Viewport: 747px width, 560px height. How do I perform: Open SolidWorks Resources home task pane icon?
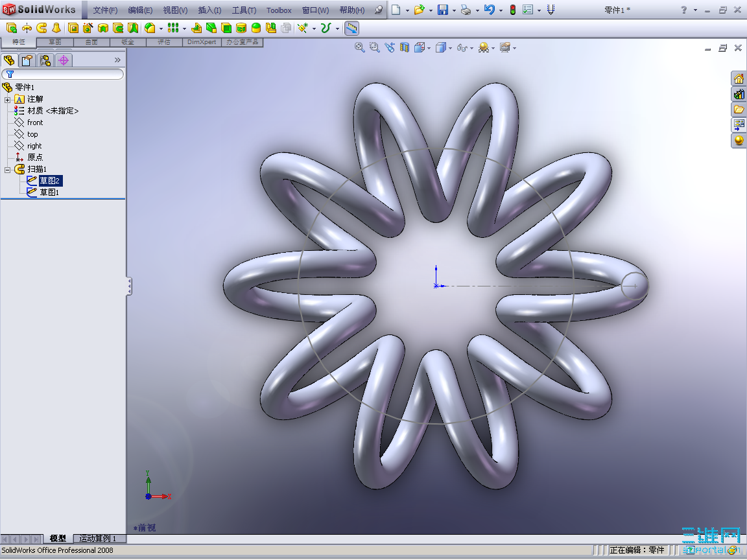739,78
